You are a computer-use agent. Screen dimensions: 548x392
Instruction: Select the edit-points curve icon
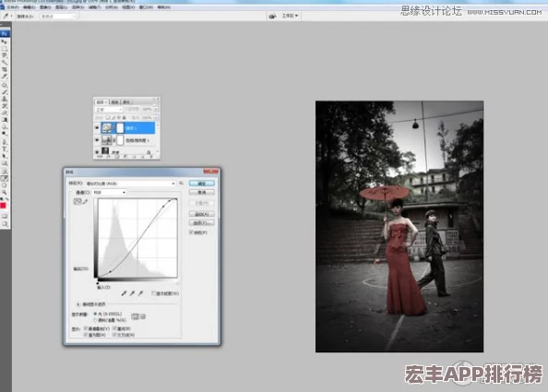pyautogui.click(x=77, y=201)
